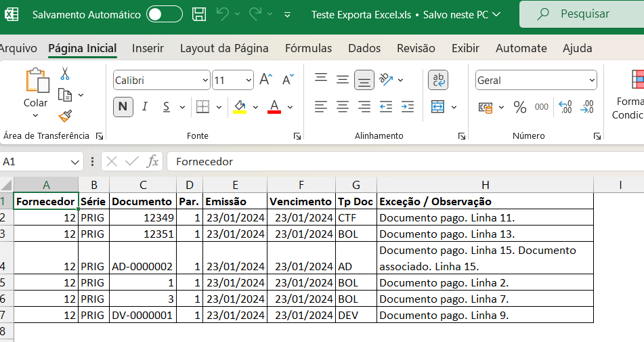Decrease indent in cell
The height and width of the screenshot is (342, 644).
(386, 107)
